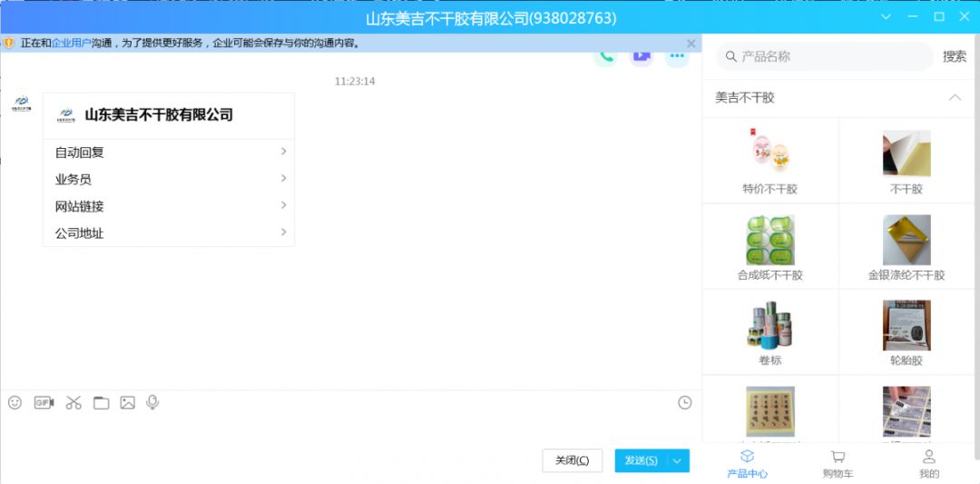The image size is (980, 484).
Task: Click the 搜索 button
Action: [955, 57]
